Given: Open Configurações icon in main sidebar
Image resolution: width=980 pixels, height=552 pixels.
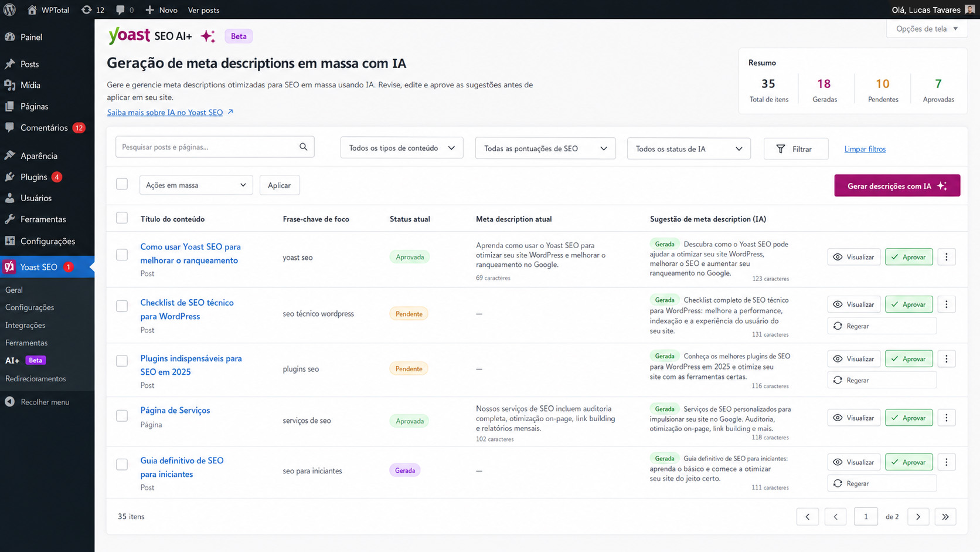Looking at the screenshot, I should point(10,241).
